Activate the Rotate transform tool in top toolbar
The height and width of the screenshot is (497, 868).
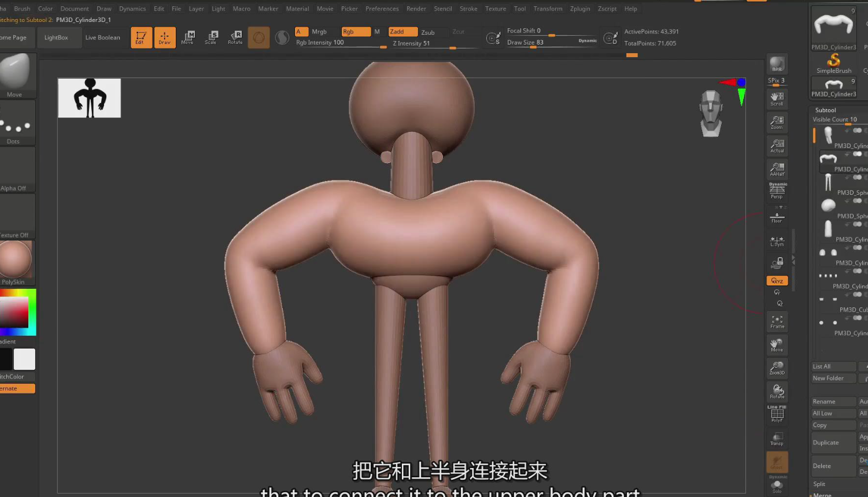click(235, 38)
